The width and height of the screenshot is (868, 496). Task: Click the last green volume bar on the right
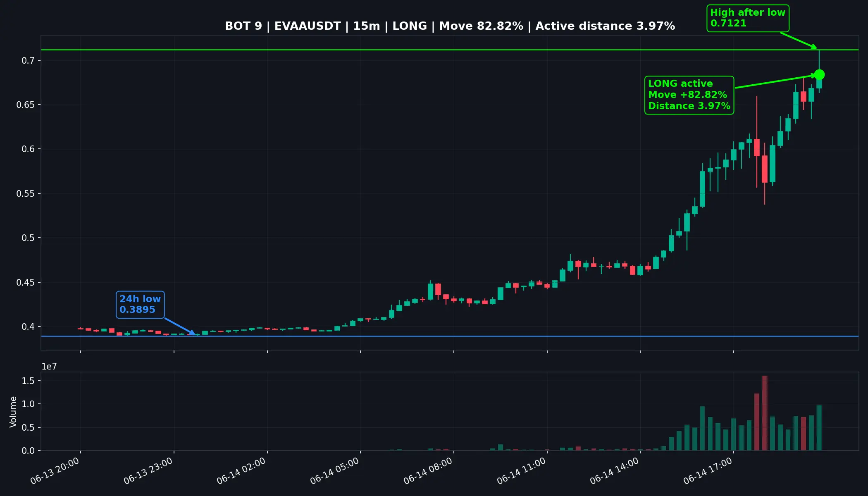pyautogui.click(x=819, y=428)
